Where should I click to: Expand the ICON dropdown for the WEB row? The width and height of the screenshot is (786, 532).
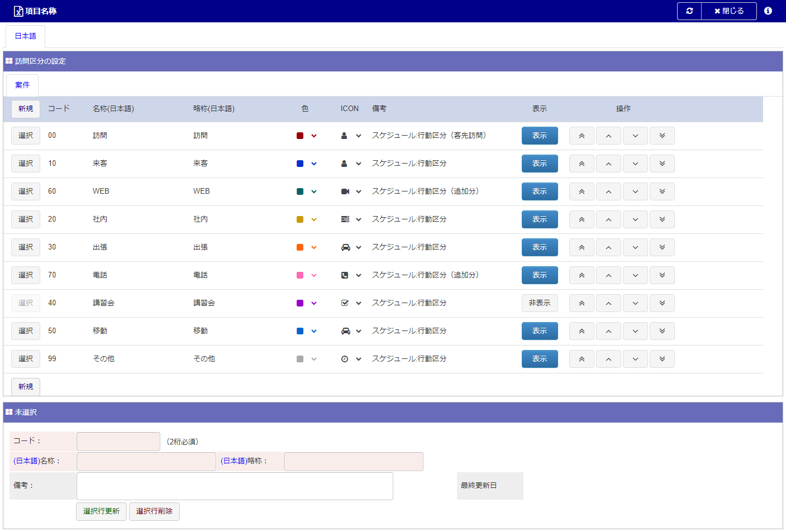(358, 191)
